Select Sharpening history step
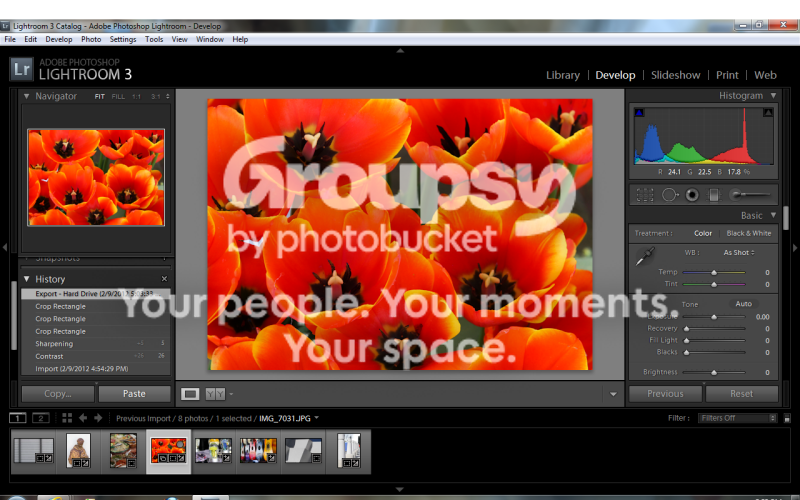Image resolution: width=800 pixels, height=500 pixels. [x=95, y=344]
